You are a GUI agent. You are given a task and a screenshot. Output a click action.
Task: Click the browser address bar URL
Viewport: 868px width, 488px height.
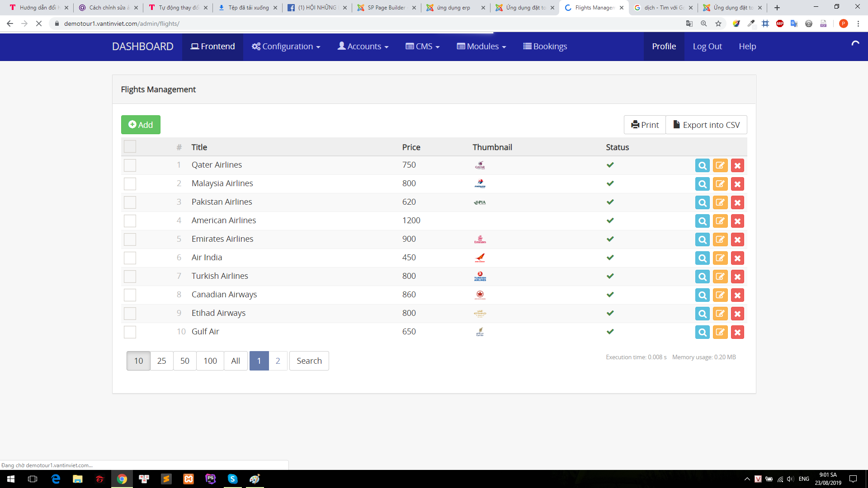[122, 23]
